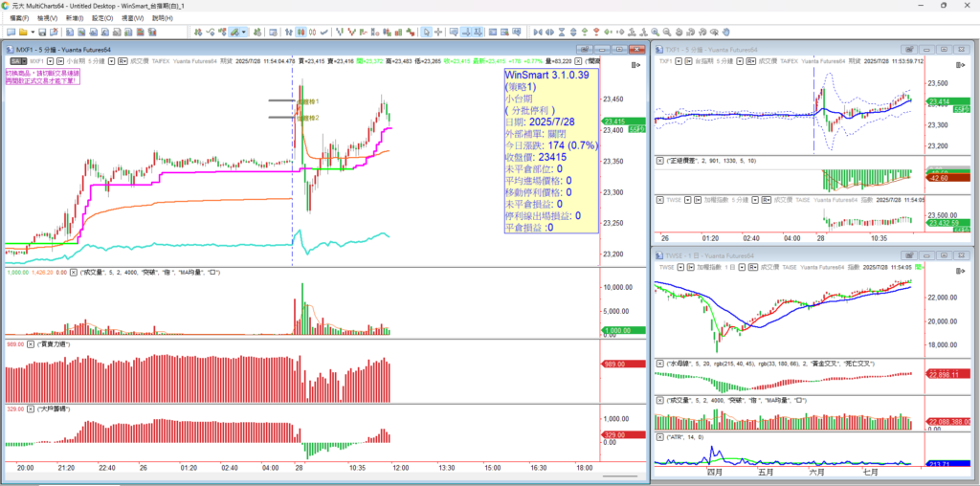This screenshot has width=980, height=486.
Task: Click the 收盤價: 23415 text
Action: (536, 156)
